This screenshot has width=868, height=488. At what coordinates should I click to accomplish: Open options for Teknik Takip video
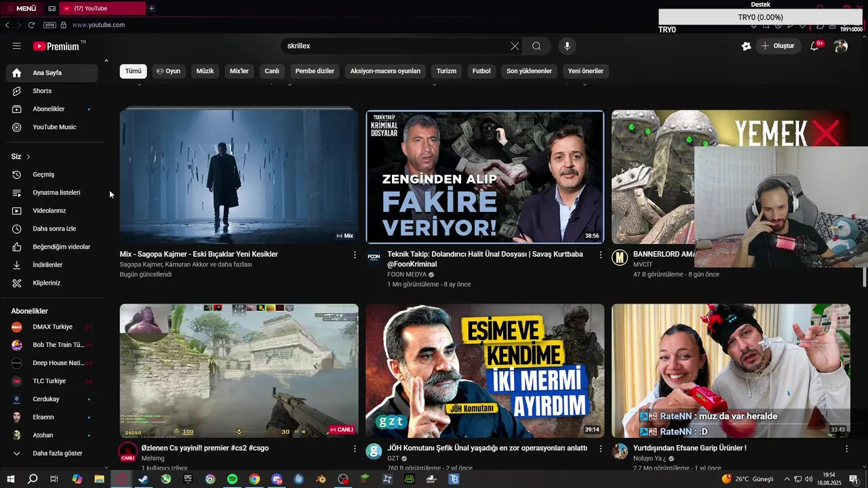(600, 255)
